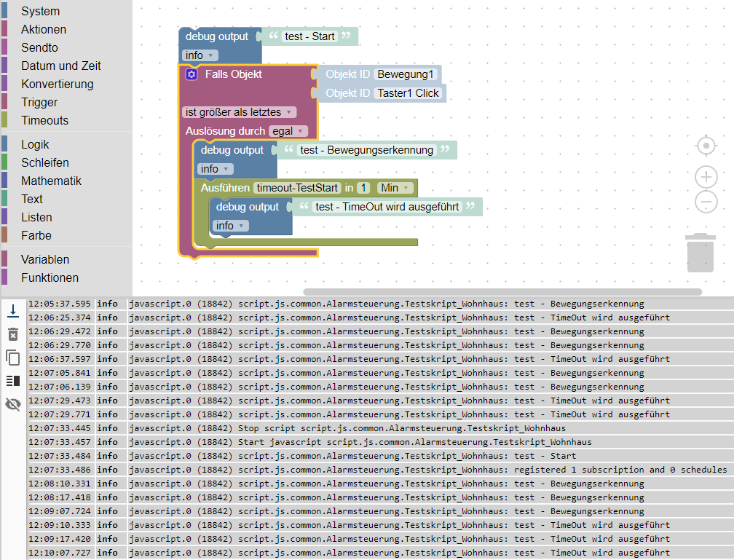Center the workspace with the crosshair icon
The height and width of the screenshot is (560, 734).
coord(706,146)
